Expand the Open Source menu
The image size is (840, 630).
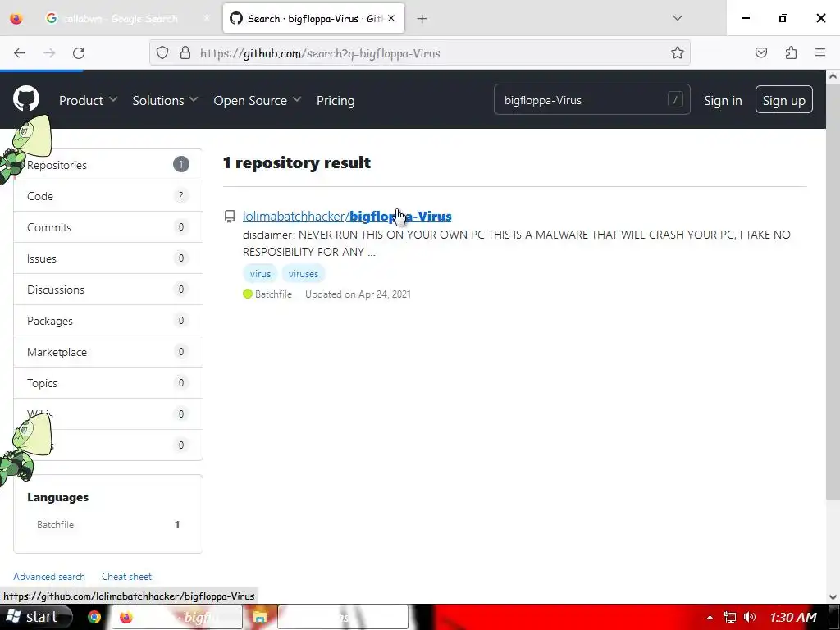pyautogui.click(x=257, y=100)
